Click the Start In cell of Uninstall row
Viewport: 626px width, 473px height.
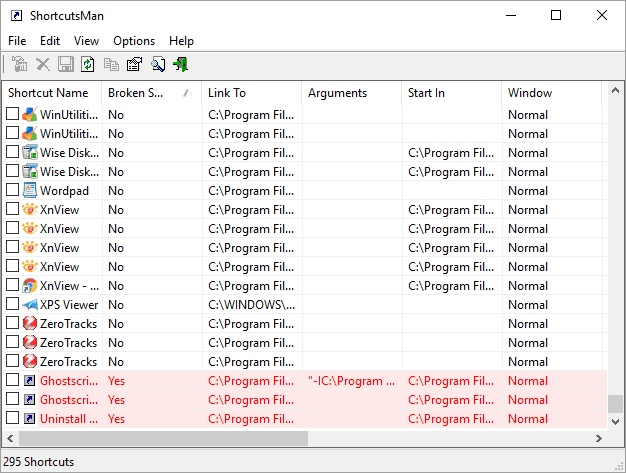pos(451,419)
